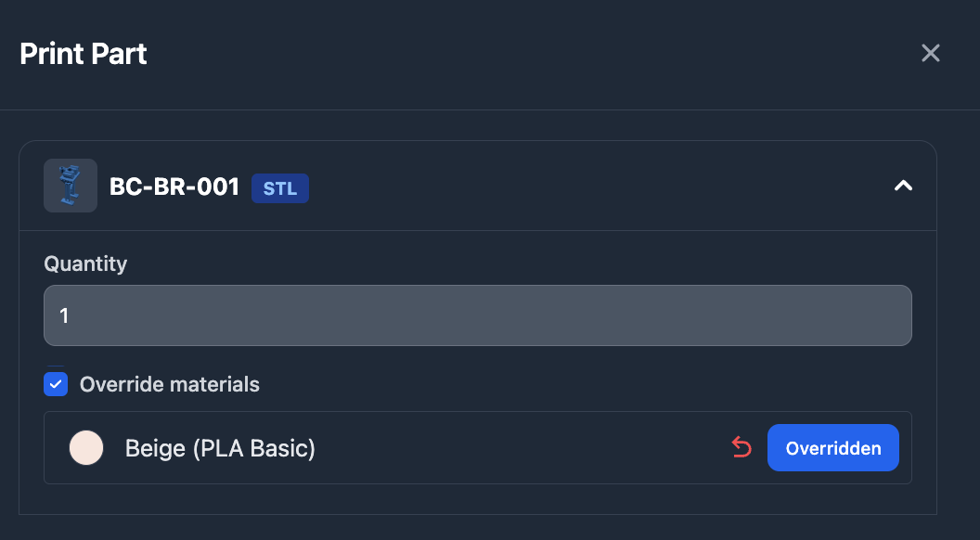Click the red undo arrow icon

pos(741,448)
